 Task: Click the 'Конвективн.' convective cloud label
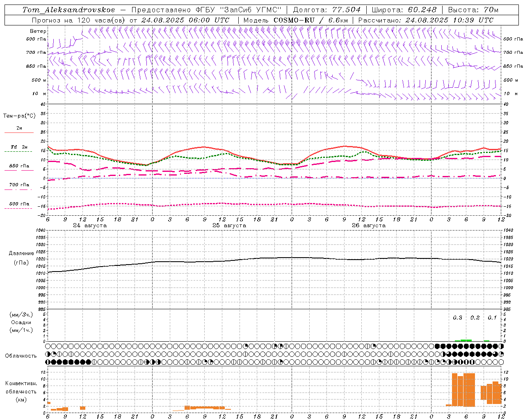(x=21, y=383)
